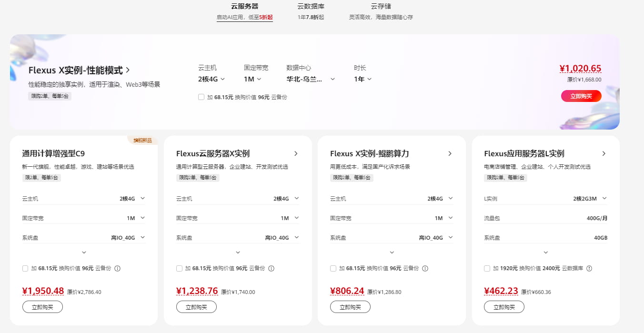Open 系统盘 高IO_40G dropdown in 鲲鹏算力 card
Viewport: 644px width, 333px height.
click(x=435, y=238)
